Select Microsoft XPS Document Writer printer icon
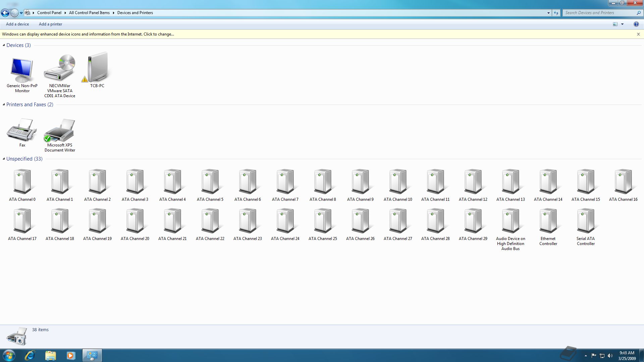 pyautogui.click(x=60, y=130)
